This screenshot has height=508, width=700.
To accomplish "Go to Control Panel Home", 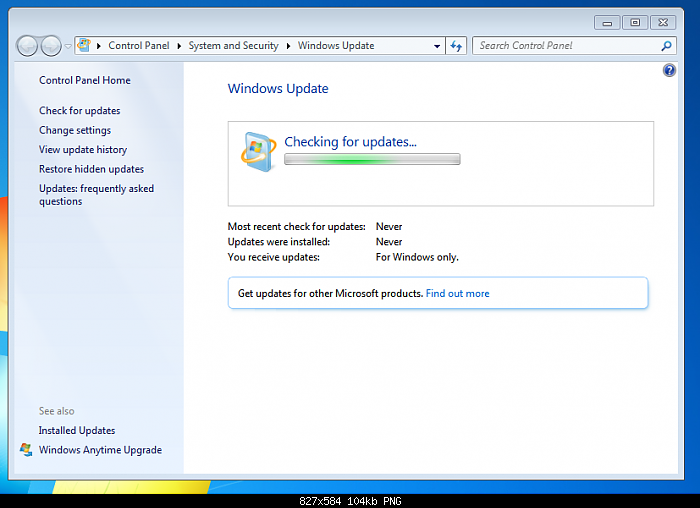I will 85,80.
